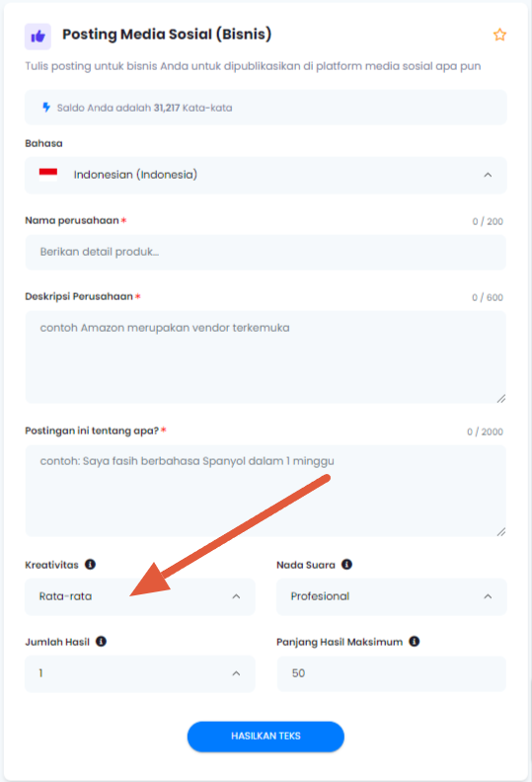Open info tooltip beside Jumlah Hasil
The width and height of the screenshot is (532, 782).
[x=101, y=642]
